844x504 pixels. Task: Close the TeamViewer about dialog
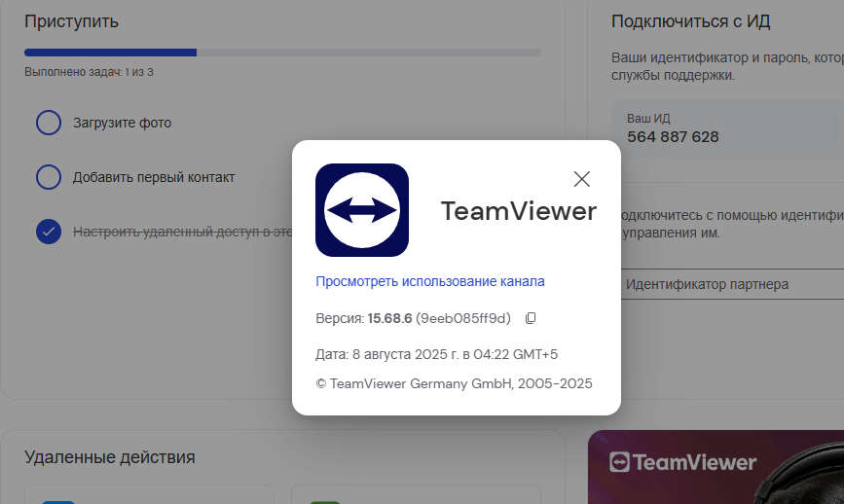581,179
